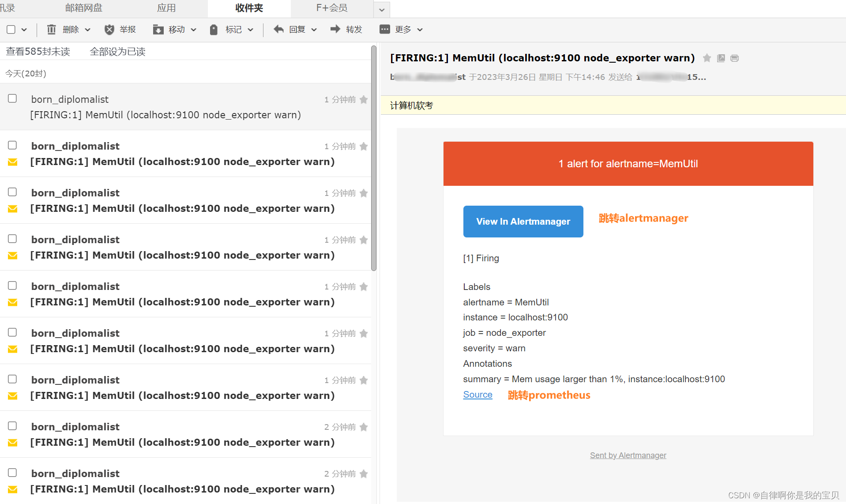This screenshot has height=504, width=846.
Task: Click the 计算机软考 label bar
Action: [x=613, y=105]
